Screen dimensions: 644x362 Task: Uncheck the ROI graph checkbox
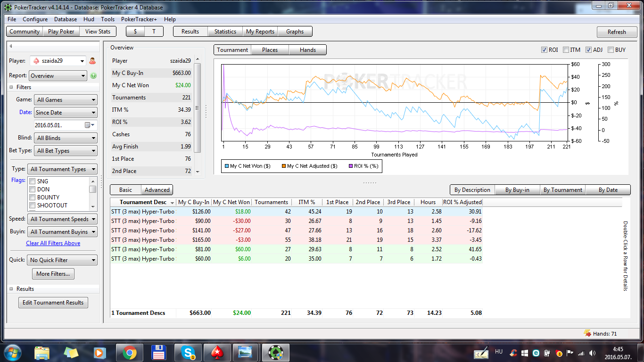[544, 50]
